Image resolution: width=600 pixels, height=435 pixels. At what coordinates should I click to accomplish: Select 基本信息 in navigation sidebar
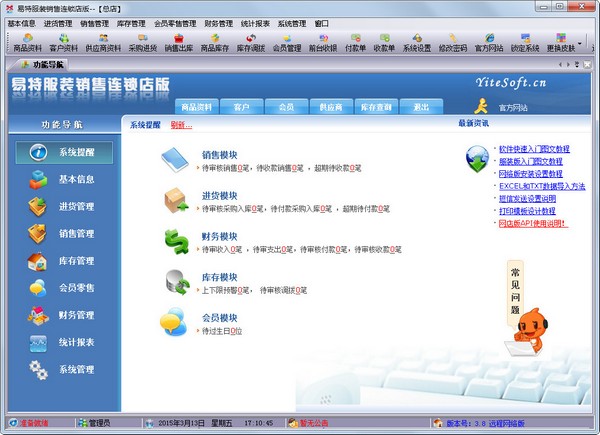(62, 179)
